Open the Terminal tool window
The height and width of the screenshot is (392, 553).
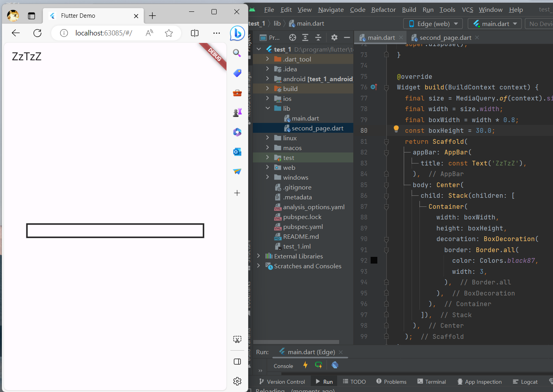click(x=432, y=381)
